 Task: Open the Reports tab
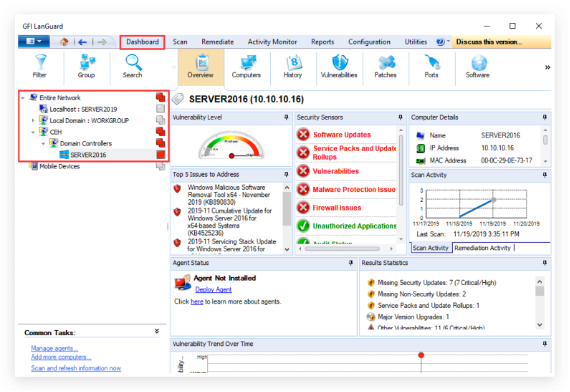point(322,42)
